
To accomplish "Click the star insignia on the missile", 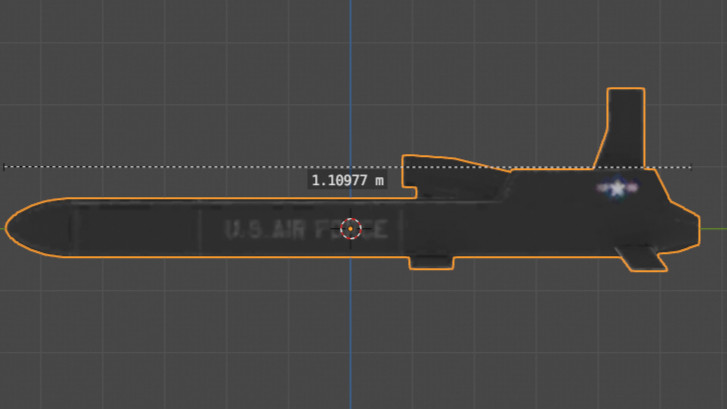I will 617,188.
